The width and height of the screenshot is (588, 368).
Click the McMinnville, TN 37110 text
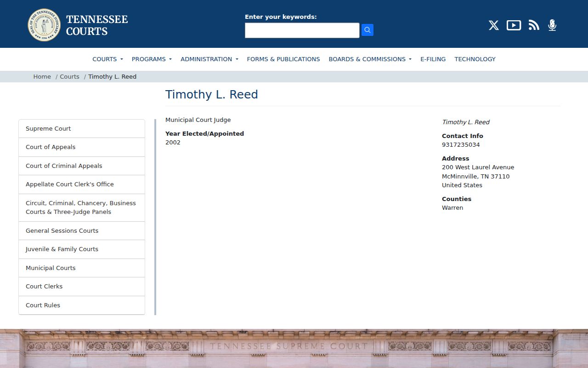point(475,177)
